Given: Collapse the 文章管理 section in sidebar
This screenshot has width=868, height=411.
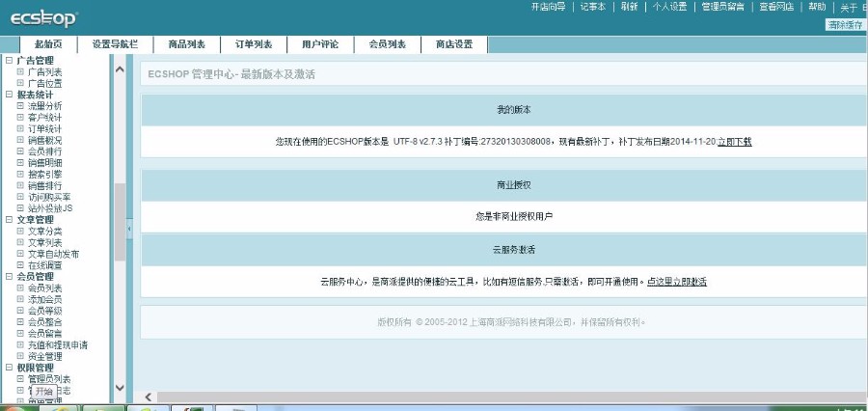Looking at the screenshot, I should (9, 220).
